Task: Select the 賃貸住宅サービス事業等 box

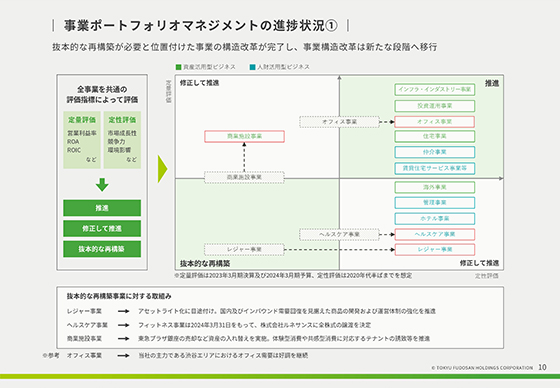Action: coord(435,168)
